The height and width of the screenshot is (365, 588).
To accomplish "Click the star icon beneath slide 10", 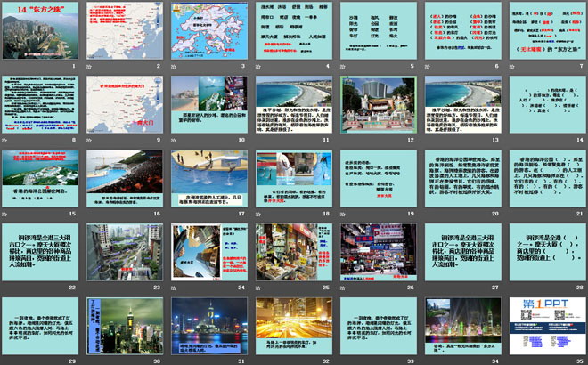I will (x=174, y=140).
